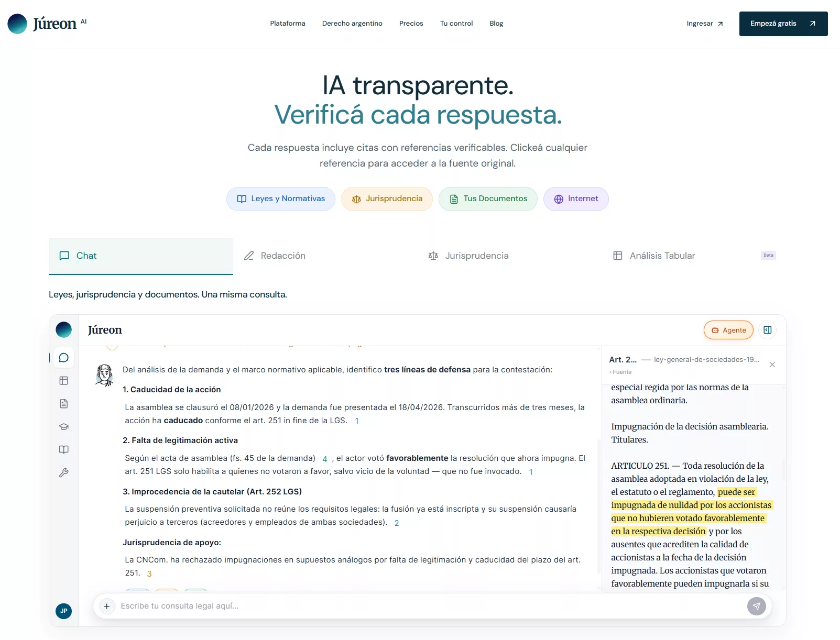Open the Plataforma menu item
Viewport: 840px width, 640px height.
[x=288, y=24]
